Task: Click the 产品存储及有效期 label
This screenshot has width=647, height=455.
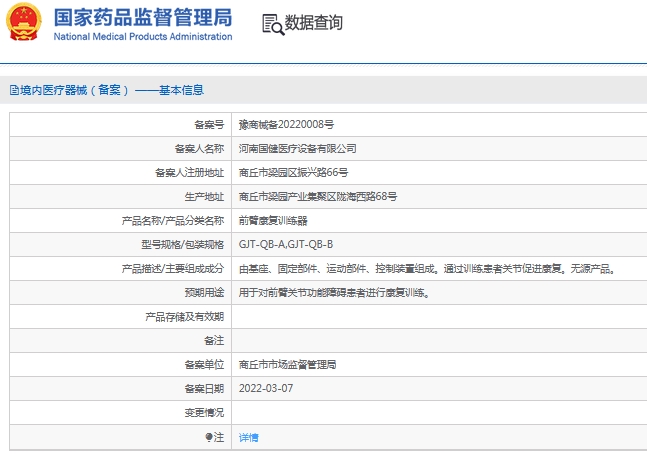Action: pos(184,317)
